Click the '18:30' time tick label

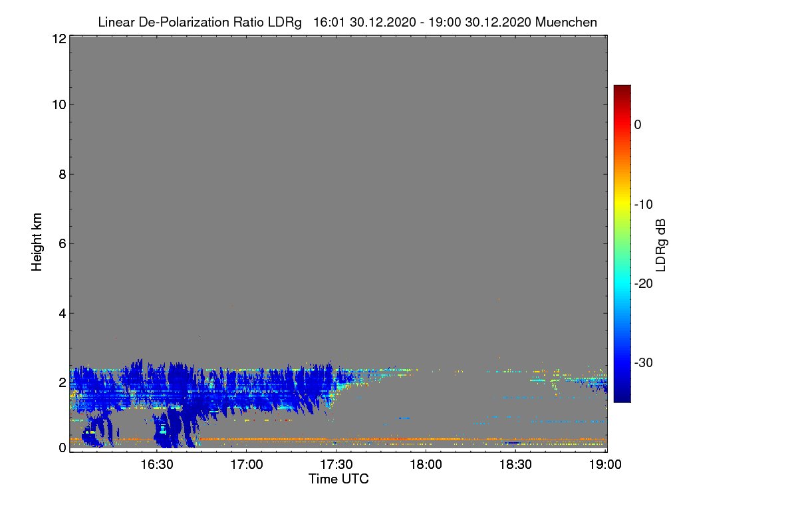coord(515,464)
